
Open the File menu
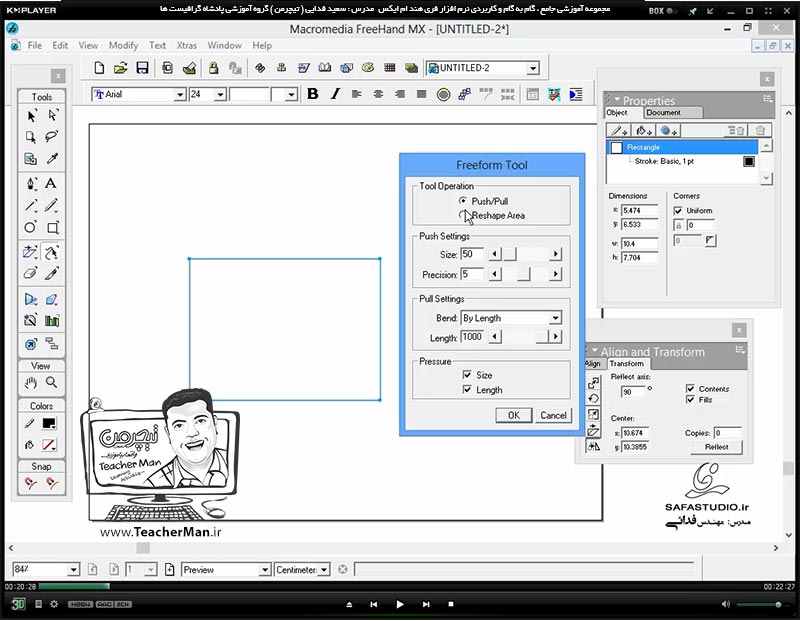35,45
